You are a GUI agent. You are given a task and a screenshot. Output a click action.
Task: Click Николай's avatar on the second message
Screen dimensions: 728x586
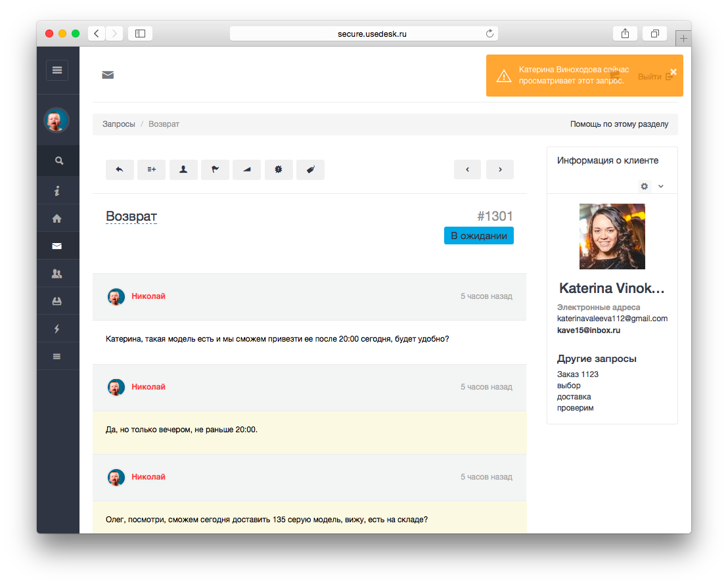coord(116,387)
